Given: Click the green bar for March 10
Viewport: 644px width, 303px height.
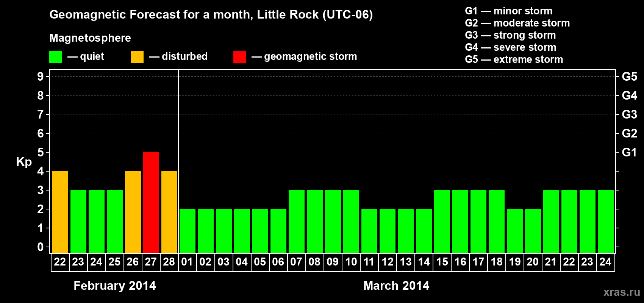Looking at the screenshot, I should (351, 222).
